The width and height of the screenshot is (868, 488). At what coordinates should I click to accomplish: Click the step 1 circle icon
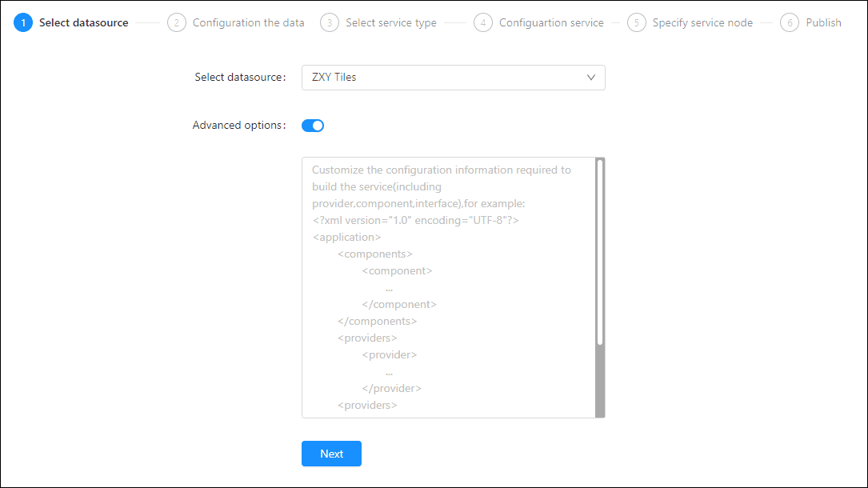[x=23, y=22]
